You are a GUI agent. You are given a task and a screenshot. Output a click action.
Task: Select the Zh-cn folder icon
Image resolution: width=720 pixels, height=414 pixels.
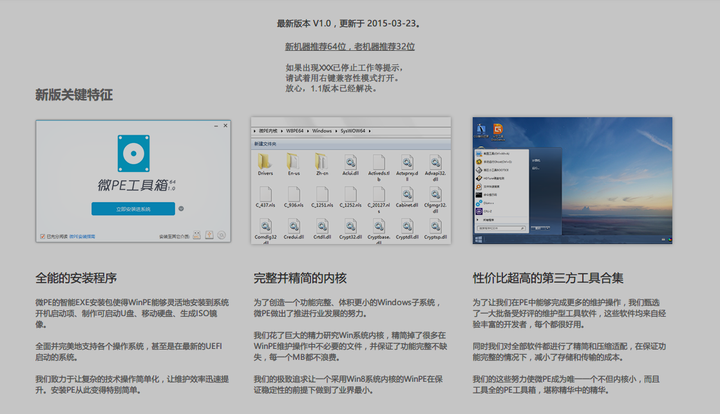pos(322,162)
